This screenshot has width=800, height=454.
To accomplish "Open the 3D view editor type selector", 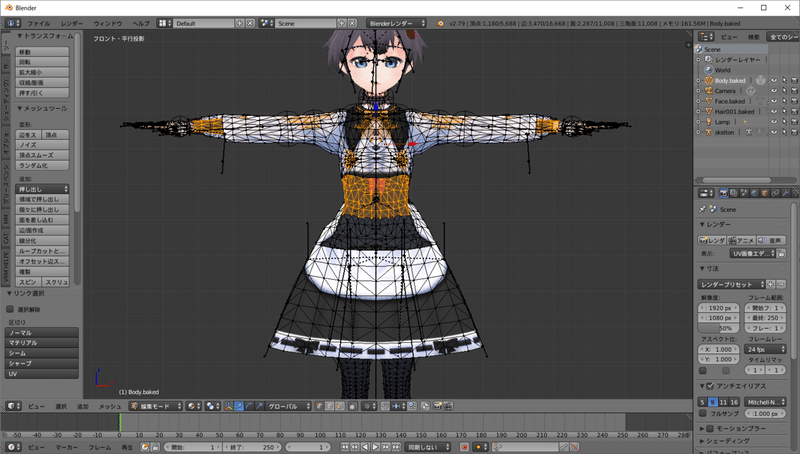I will pos(13,406).
